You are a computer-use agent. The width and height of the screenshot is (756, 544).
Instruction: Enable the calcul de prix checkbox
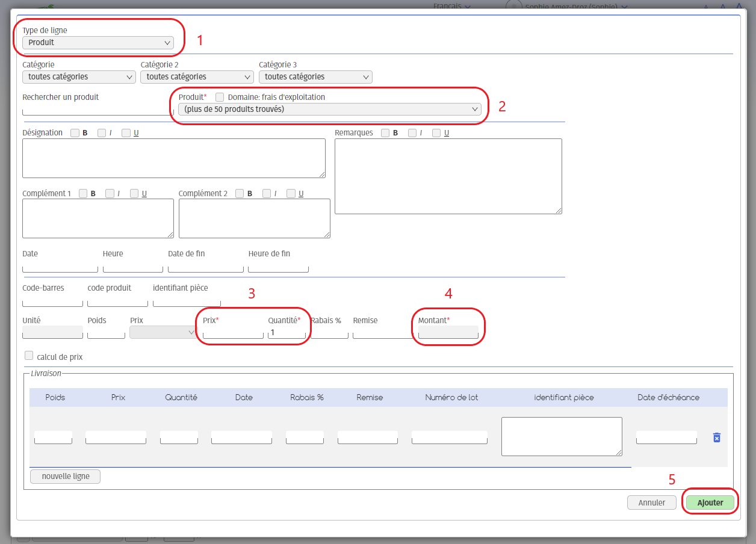point(29,356)
